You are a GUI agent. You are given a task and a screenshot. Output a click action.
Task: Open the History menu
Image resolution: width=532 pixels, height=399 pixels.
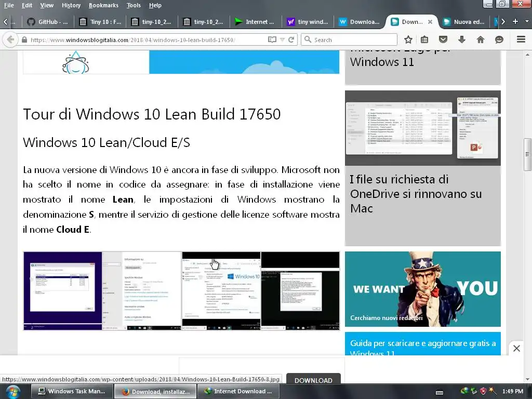(71, 5)
